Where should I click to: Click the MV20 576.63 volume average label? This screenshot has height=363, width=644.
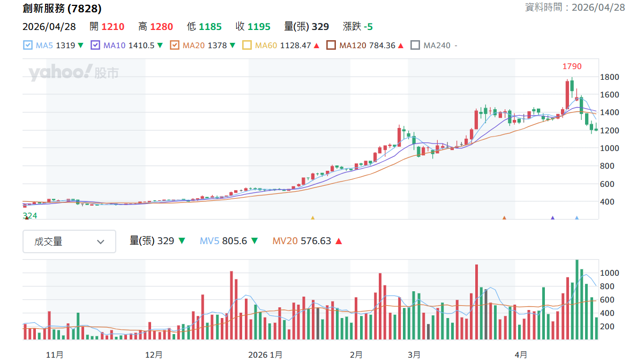pyautogui.click(x=301, y=241)
